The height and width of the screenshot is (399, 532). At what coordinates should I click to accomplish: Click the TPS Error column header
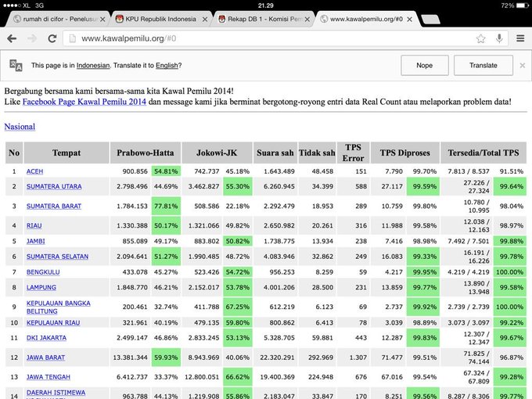click(x=353, y=153)
